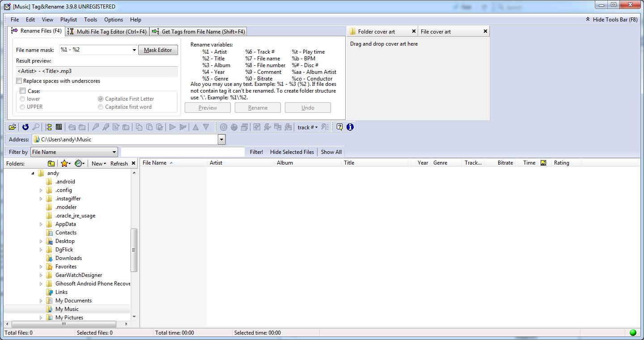The image size is (644, 340).
Task: Click the cover art column header icon
Action: 543,163
